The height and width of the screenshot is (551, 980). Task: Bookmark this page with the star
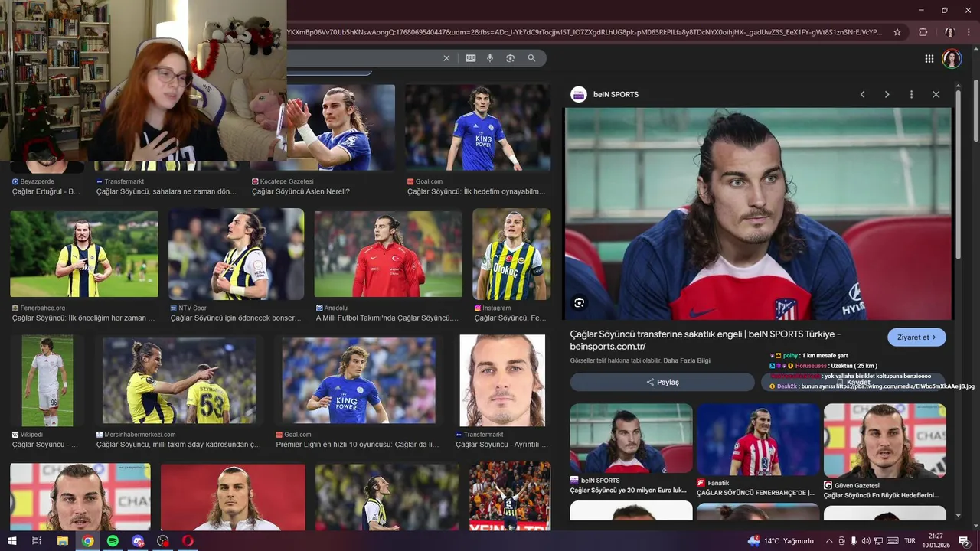pos(897,32)
